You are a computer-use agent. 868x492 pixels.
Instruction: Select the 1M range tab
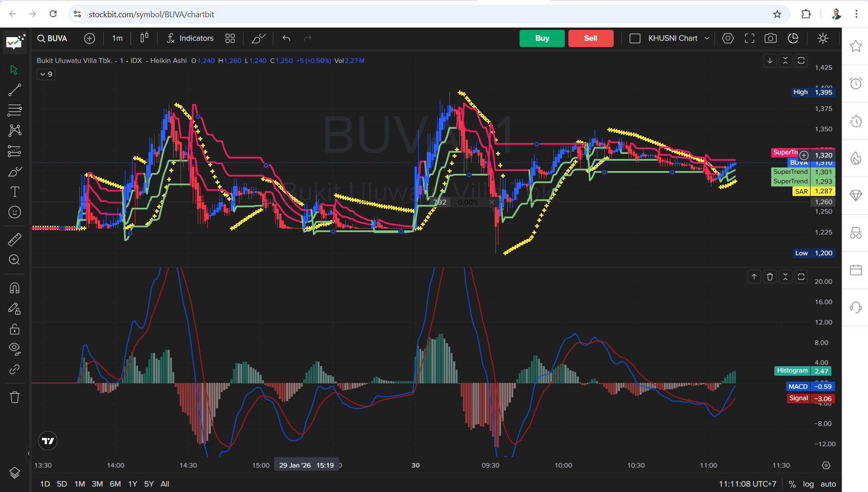tap(80, 484)
